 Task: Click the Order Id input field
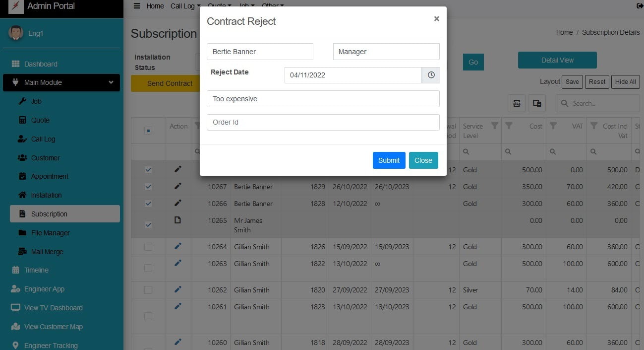[323, 122]
